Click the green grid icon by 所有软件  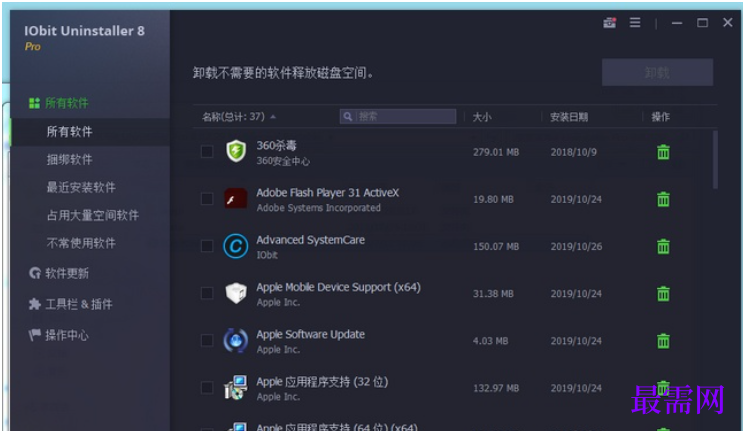tap(34, 103)
